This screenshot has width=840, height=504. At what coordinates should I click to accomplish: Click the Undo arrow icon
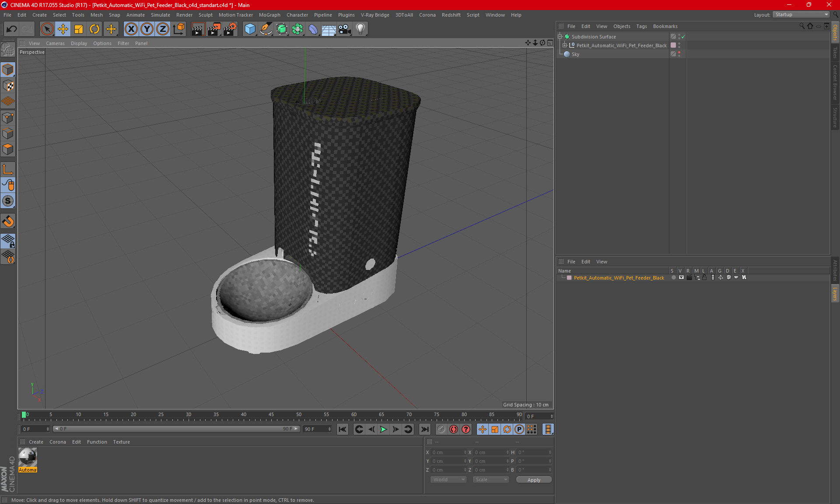[x=12, y=29]
